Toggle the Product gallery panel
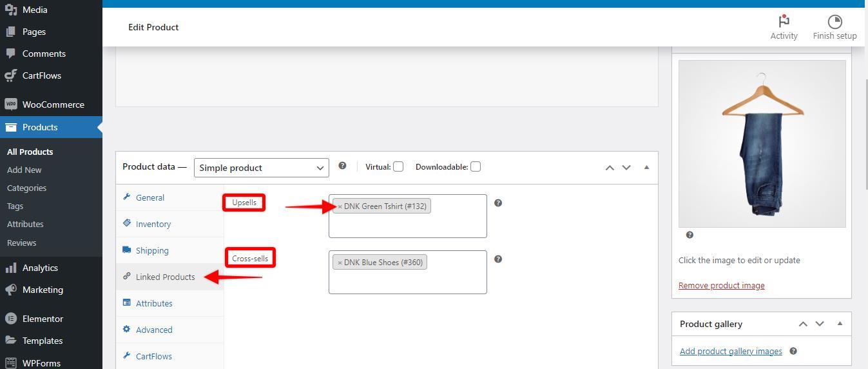Image resolution: width=868 pixels, height=369 pixels. [x=840, y=324]
